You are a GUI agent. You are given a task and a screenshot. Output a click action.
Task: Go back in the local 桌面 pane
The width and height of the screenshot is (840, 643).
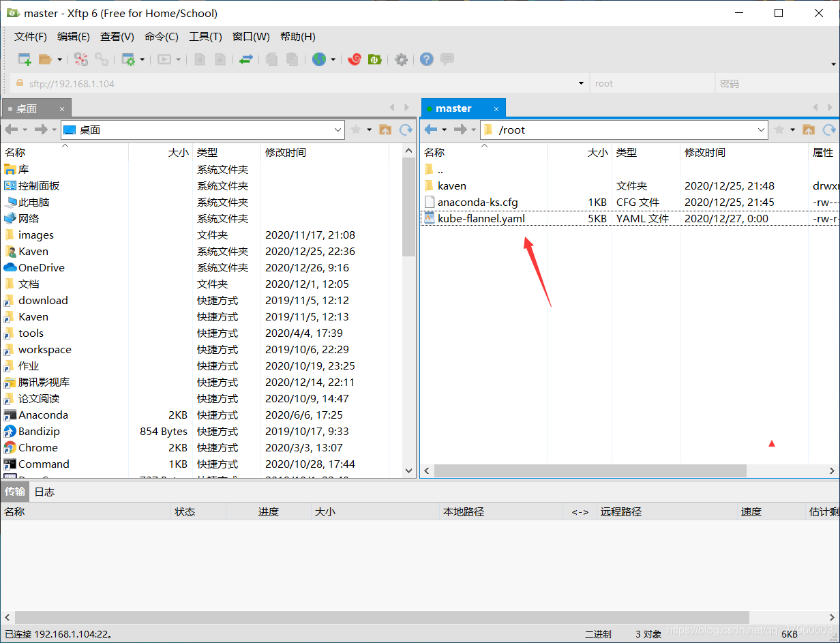click(x=12, y=130)
